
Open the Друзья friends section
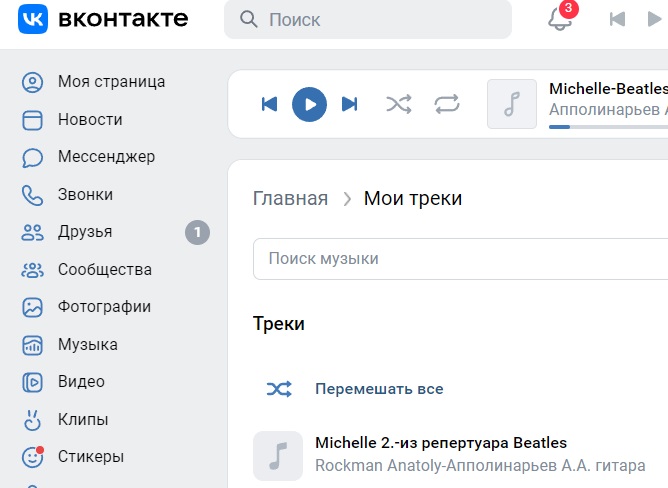point(116,232)
